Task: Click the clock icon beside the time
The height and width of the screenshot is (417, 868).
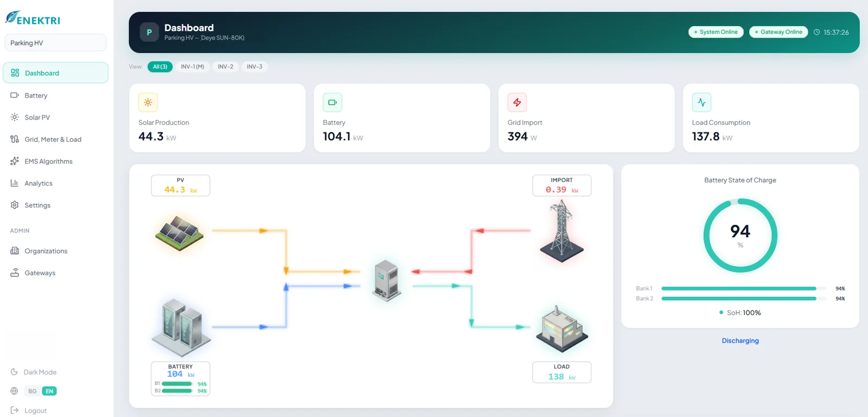Action: 817,32
